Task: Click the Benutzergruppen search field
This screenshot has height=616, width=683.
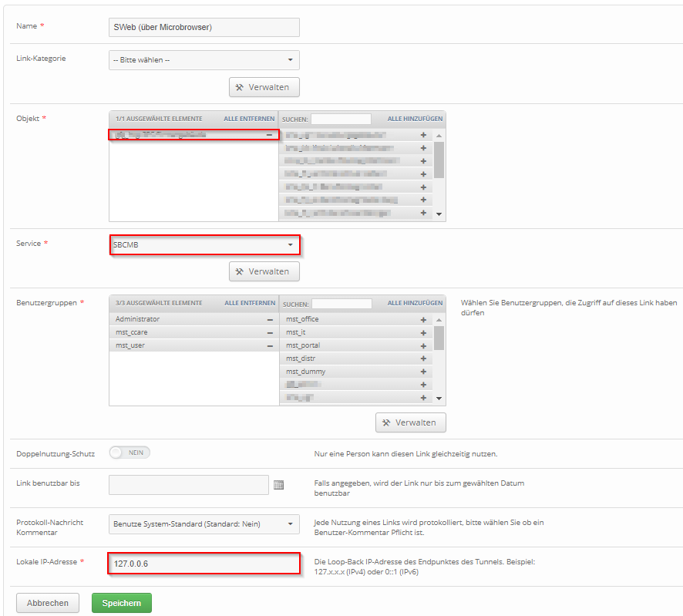Action: pyautogui.click(x=341, y=304)
